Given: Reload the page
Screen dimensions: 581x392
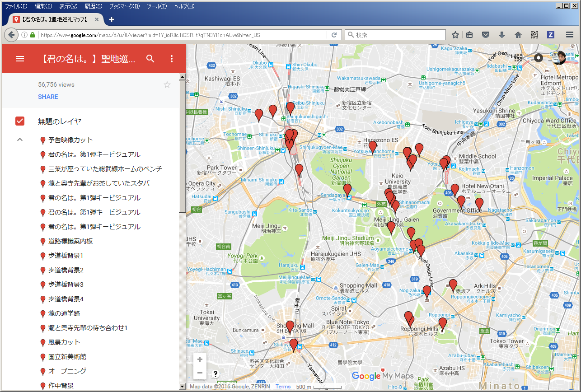Looking at the screenshot, I should tap(334, 35).
